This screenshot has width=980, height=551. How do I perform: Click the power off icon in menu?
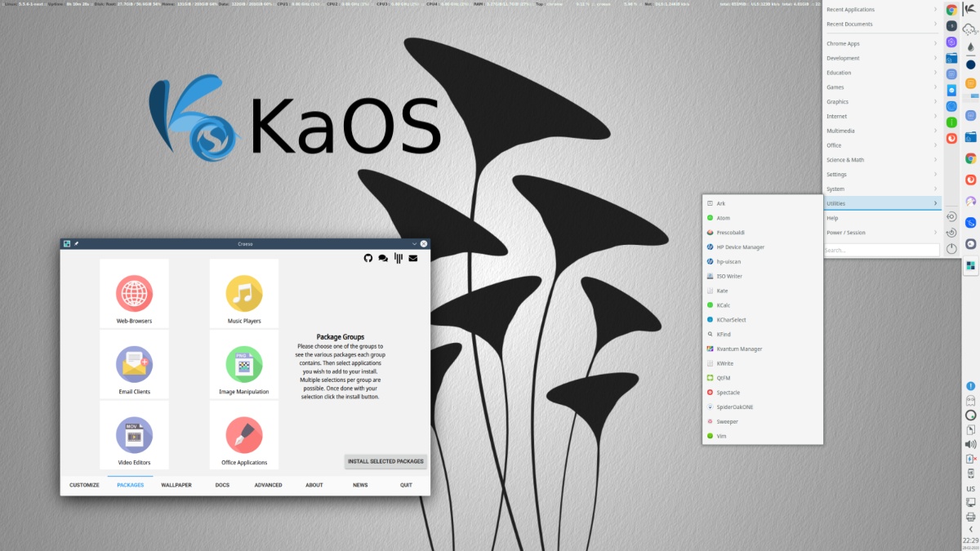(952, 248)
